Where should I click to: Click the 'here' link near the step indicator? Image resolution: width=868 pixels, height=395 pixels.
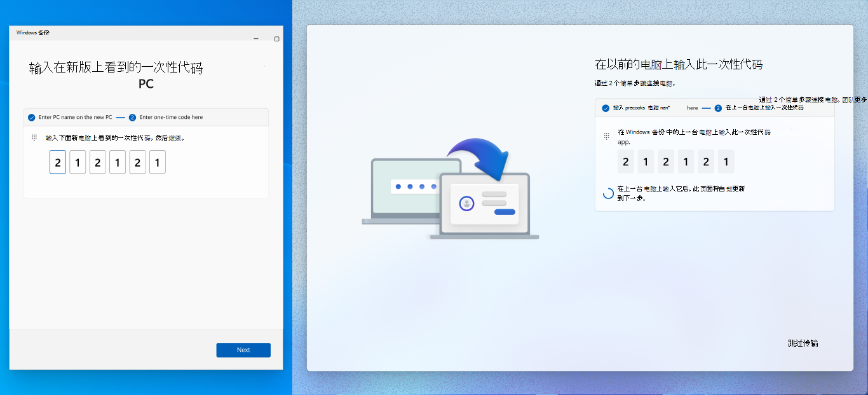(x=693, y=109)
